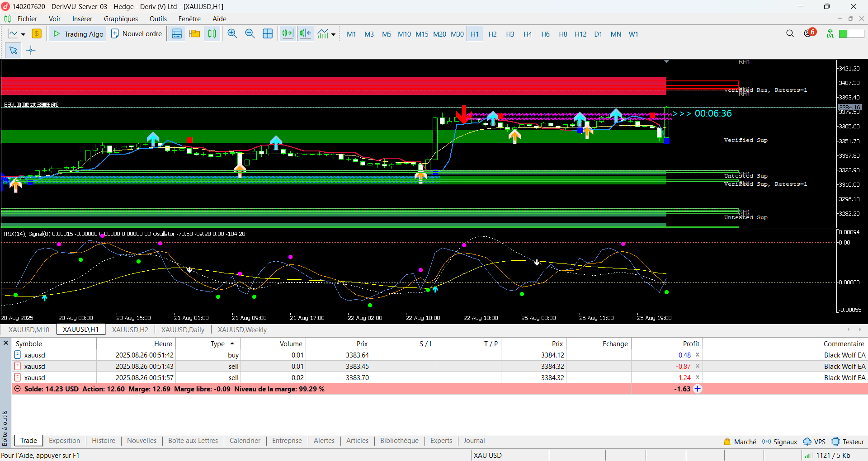Click the connection status signal icon
The image size is (868, 461).
(x=830, y=33)
